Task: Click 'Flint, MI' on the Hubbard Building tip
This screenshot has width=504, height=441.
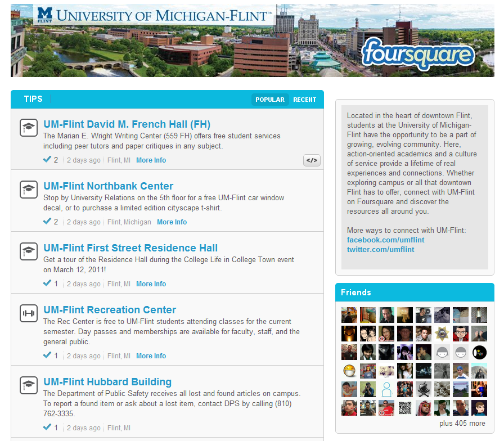Action: [x=119, y=428]
